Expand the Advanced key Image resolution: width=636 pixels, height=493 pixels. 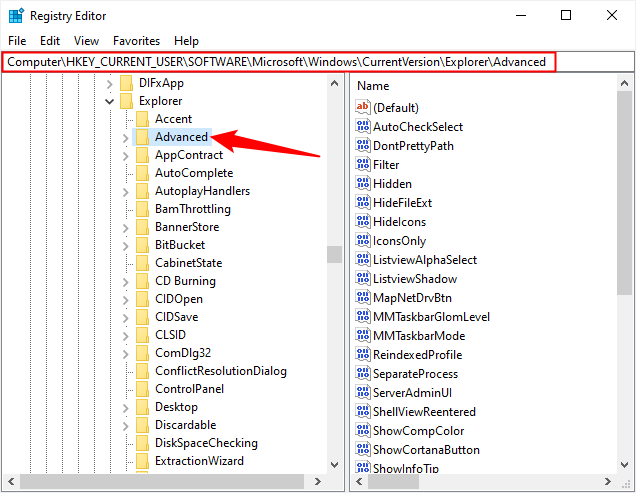pos(125,138)
